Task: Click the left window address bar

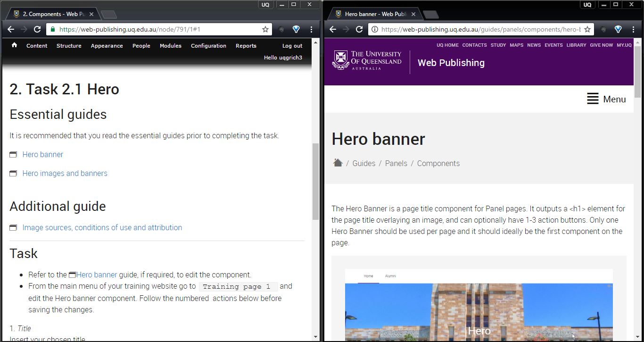Action: click(x=158, y=29)
